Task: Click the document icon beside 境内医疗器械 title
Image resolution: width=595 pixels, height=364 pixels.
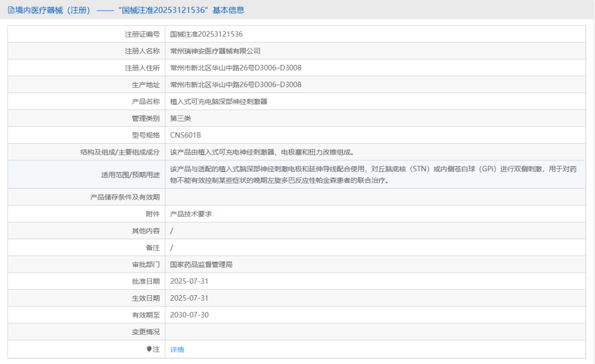Action: 11,10
